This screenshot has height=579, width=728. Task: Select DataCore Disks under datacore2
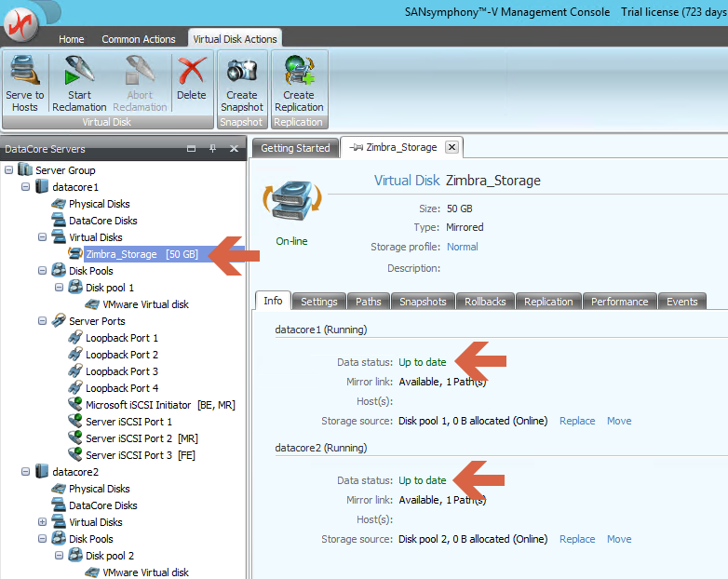(103, 505)
